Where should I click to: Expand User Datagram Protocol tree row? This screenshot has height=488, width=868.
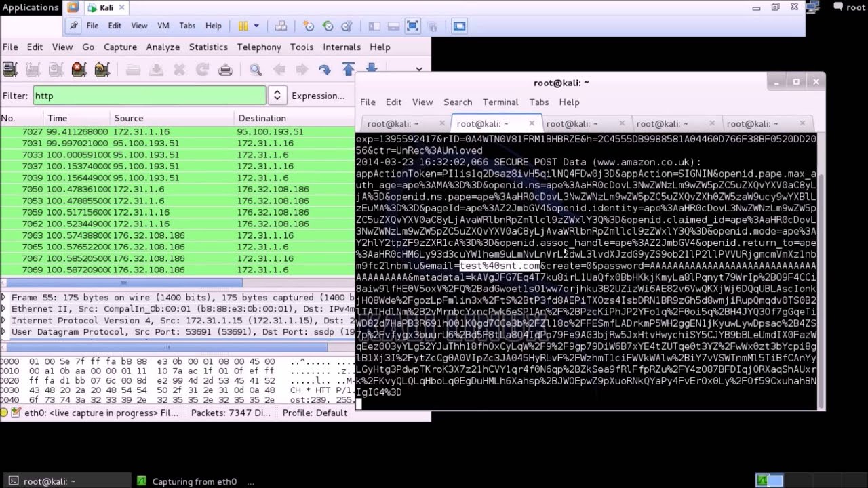[5, 332]
